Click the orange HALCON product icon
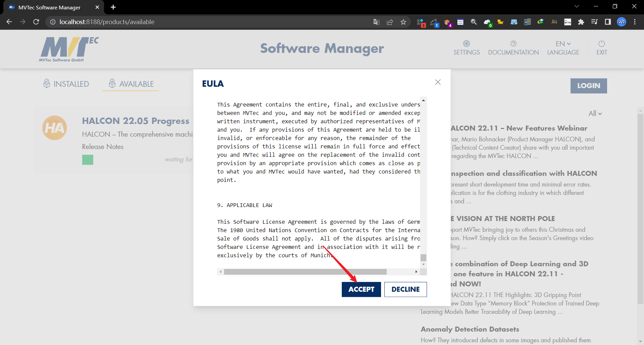Screen dimensions: 644x345 click(x=54, y=128)
